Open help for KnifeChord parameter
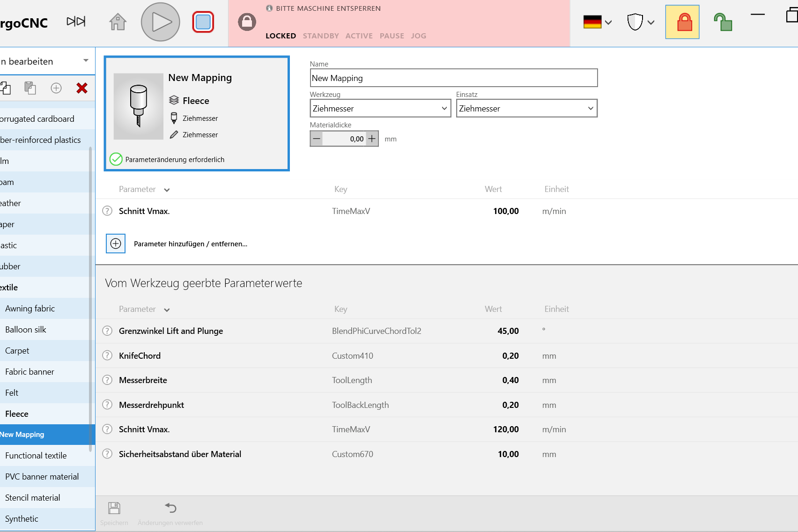The image size is (798, 532). tap(107, 355)
